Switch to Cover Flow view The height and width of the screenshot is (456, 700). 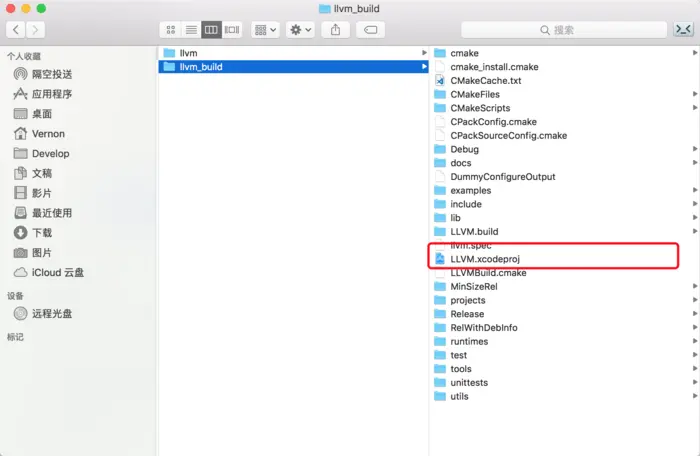pyautogui.click(x=232, y=30)
